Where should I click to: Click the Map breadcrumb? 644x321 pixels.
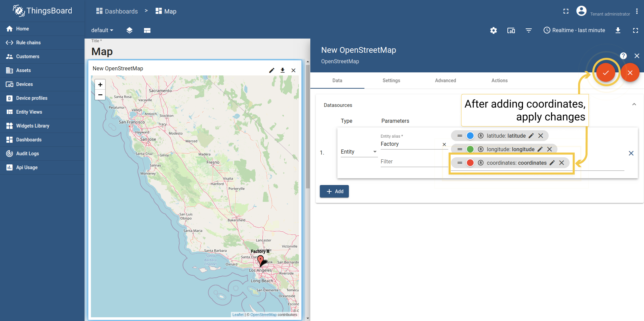166,11
